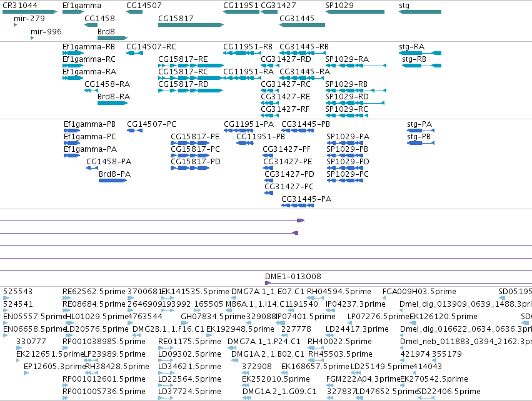Click the stg gene label in top track
Viewport: 532px width, 401px height.
click(x=404, y=6)
